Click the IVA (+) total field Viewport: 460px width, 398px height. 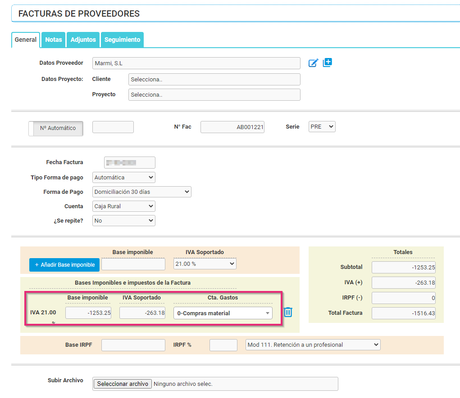click(x=404, y=283)
